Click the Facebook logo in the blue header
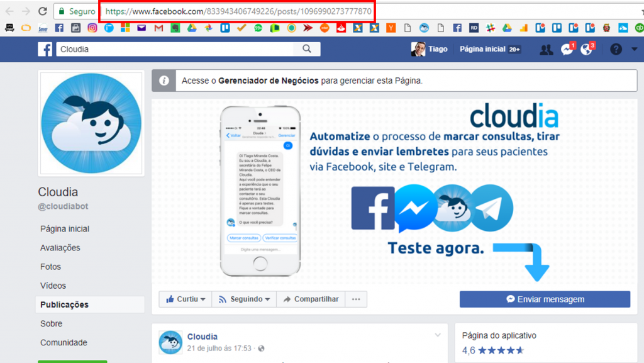Viewport: 644px width, 363px height. click(x=45, y=49)
